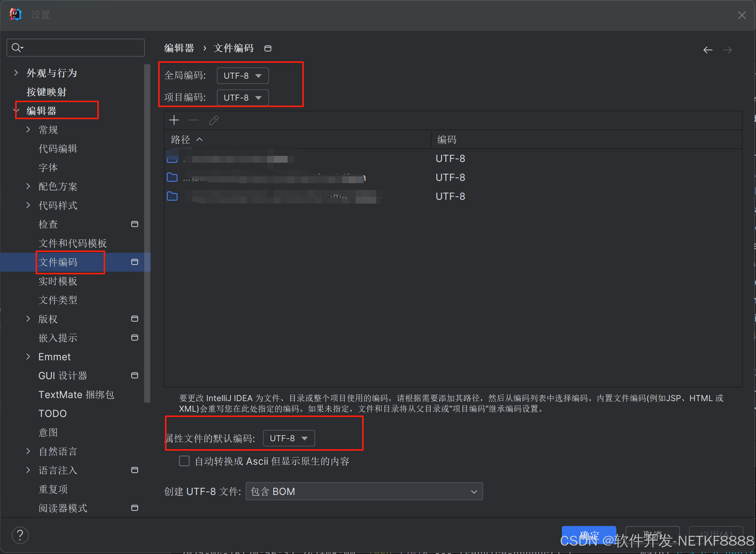This screenshot has height=554, width=756.
Task: Click the remove path minus icon
Action: [194, 120]
